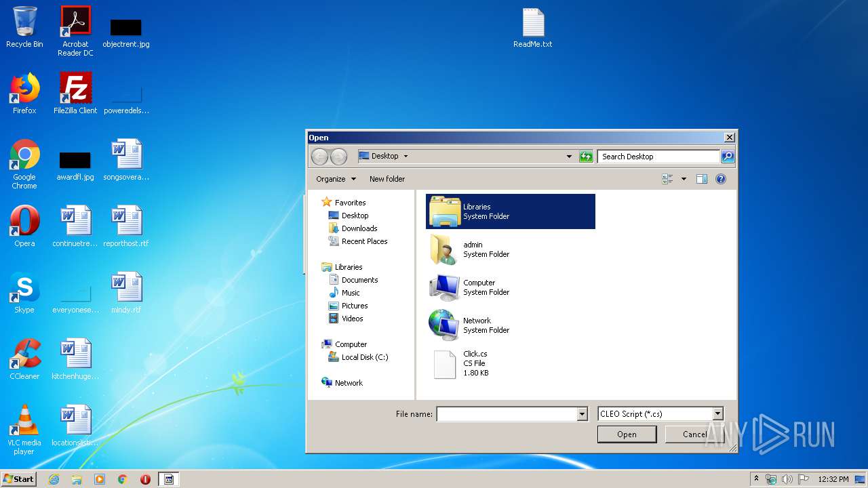Open Windows Explorer taskbar icon
The width and height of the screenshot is (868, 488).
point(77,479)
